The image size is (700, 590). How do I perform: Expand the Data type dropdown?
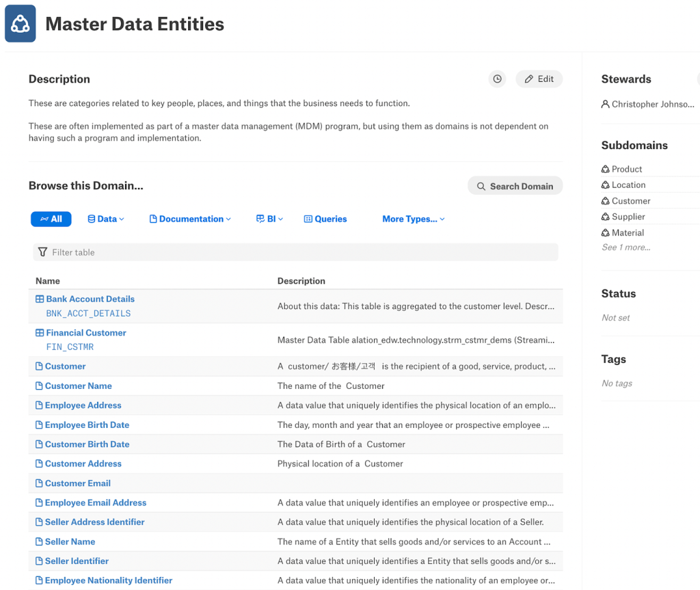pos(106,219)
